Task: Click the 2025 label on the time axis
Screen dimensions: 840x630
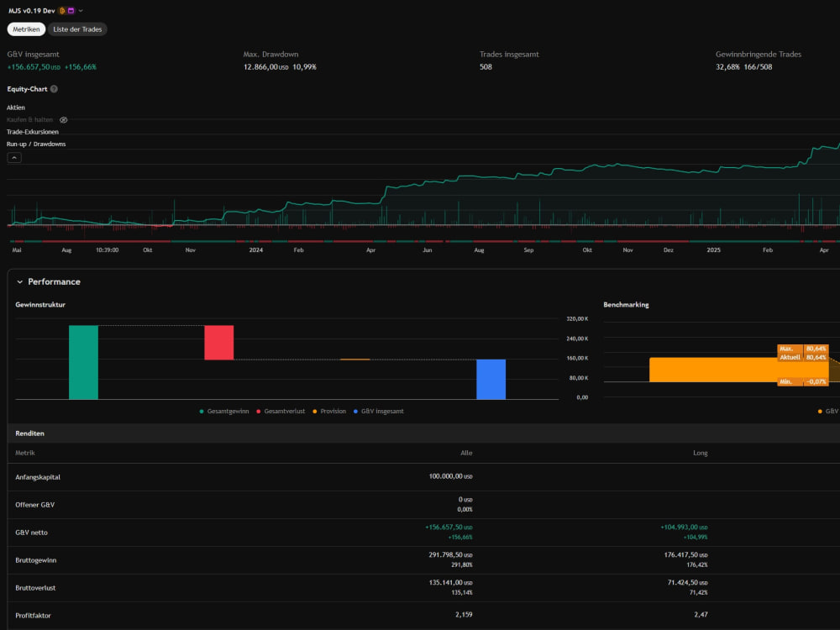Action: (713, 250)
